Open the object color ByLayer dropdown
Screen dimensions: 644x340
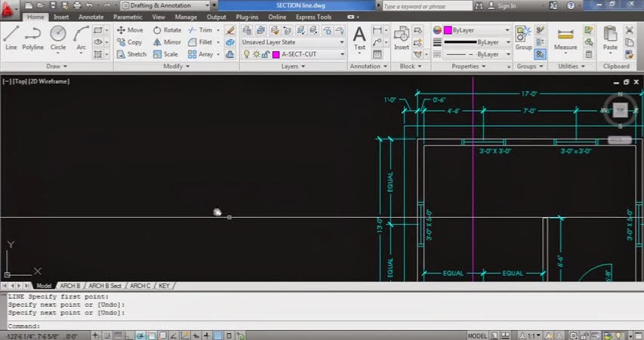click(477, 30)
